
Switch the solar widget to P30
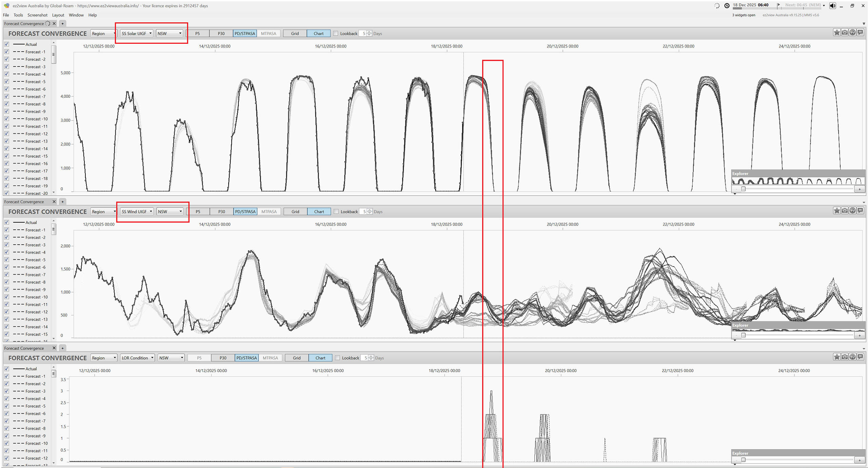pos(221,34)
